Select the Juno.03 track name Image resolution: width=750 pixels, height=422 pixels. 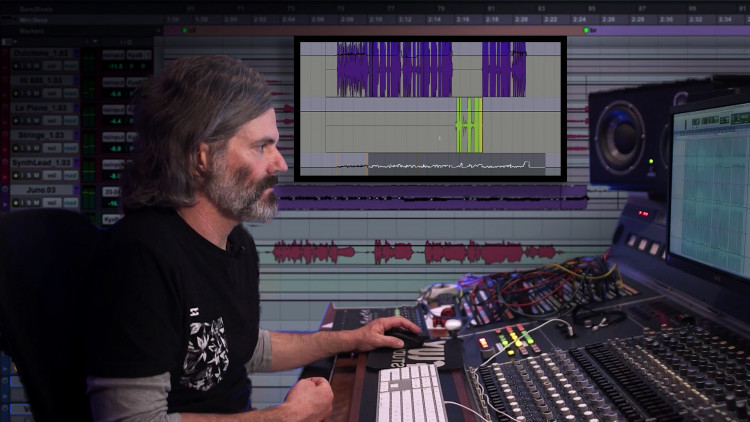point(42,190)
